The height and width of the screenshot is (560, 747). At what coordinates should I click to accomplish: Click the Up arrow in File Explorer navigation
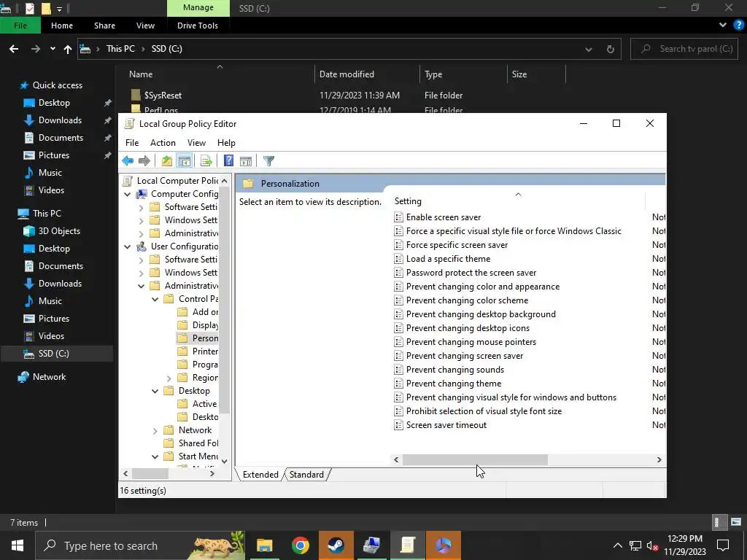pos(68,49)
